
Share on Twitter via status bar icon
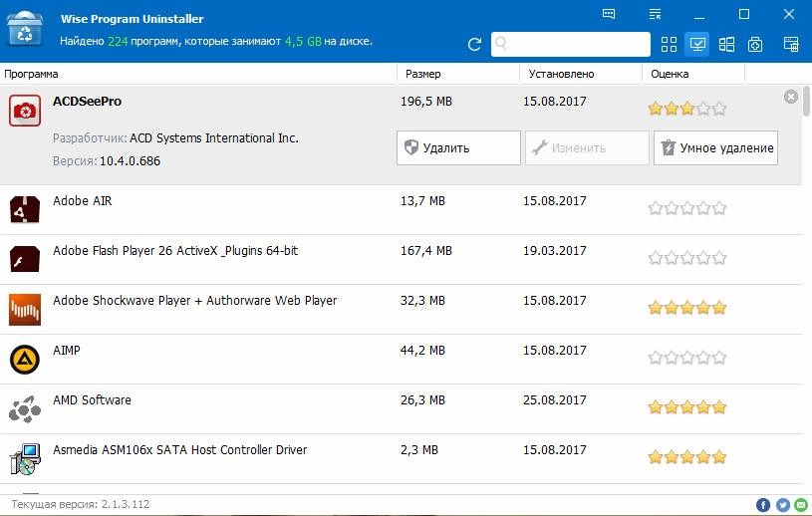[782, 505]
